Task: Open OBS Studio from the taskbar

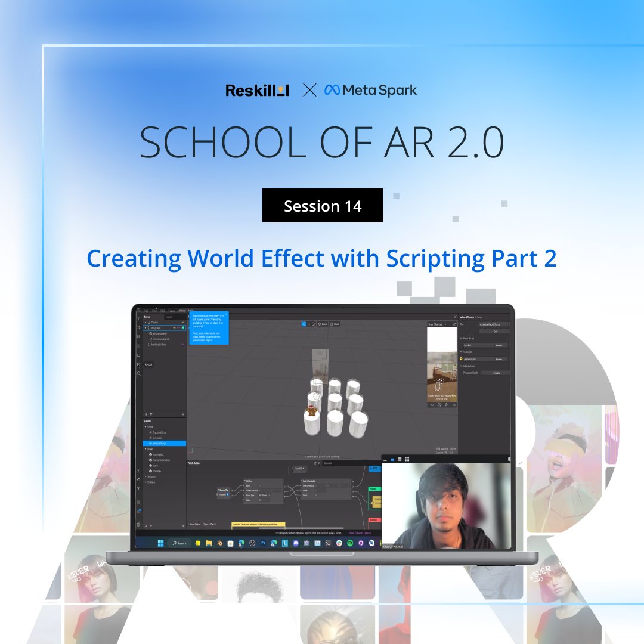Action: [252, 543]
